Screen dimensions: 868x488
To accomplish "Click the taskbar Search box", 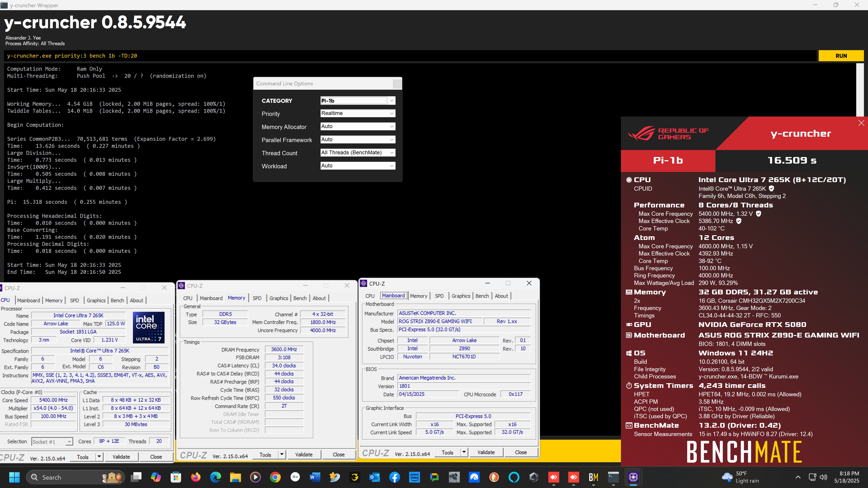I will pos(75,477).
